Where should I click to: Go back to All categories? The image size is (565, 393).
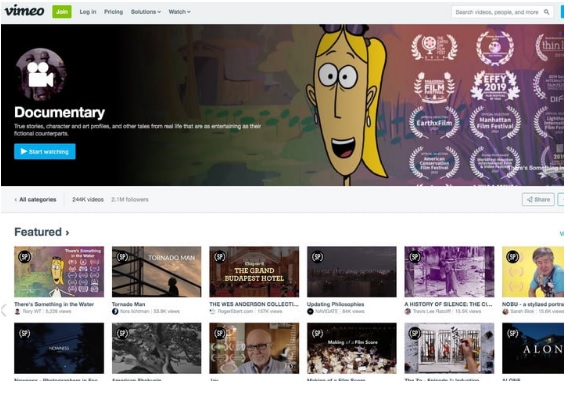coord(35,199)
